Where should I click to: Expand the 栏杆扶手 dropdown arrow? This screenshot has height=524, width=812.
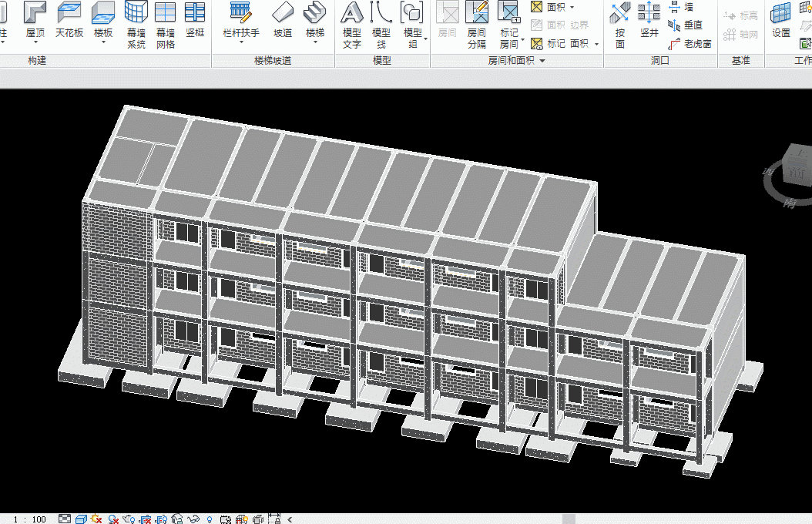(x=241, y=43)
